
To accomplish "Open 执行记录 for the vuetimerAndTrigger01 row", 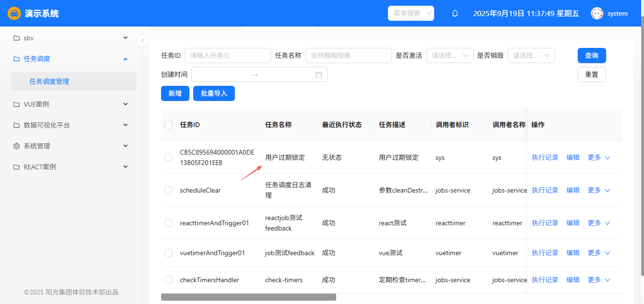I will (545, 253).
